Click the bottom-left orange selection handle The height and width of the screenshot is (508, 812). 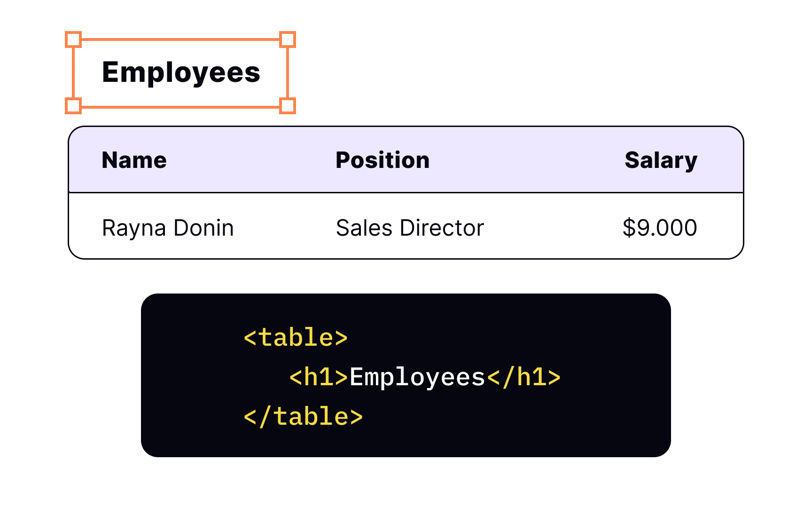[x=73, y=106]
